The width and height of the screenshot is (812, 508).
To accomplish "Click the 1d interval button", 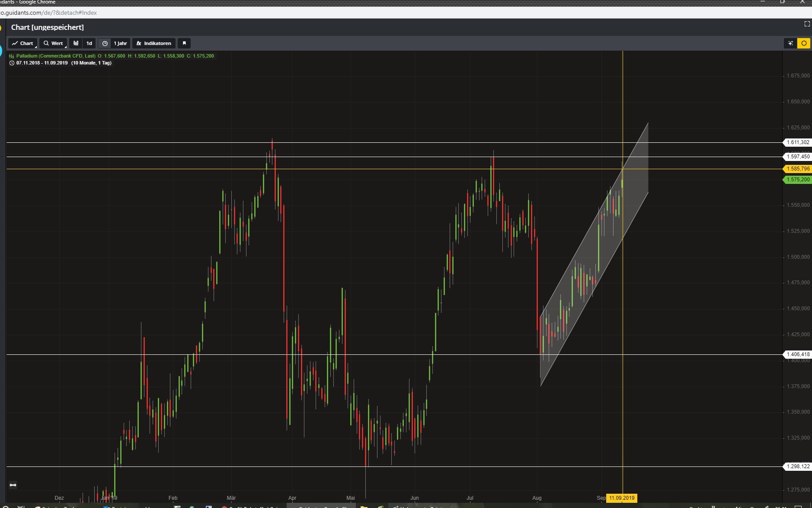I will [x=89, y=43].
